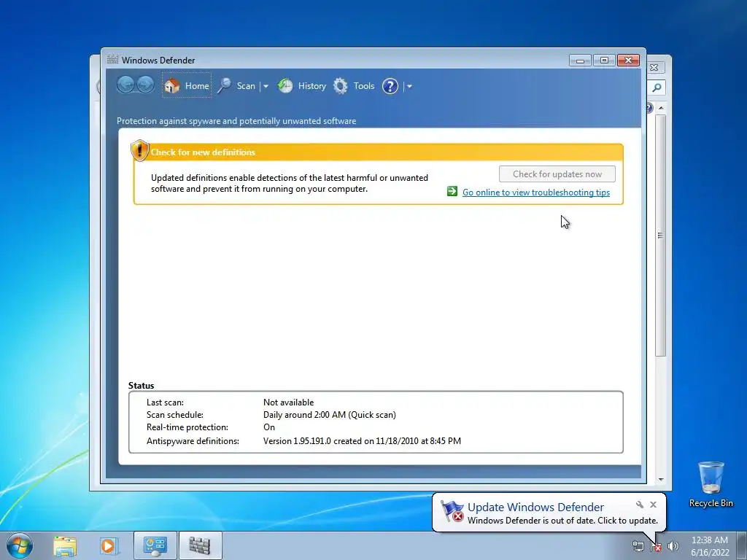Expand the Scan options dropdown arrow

[266, 86]
